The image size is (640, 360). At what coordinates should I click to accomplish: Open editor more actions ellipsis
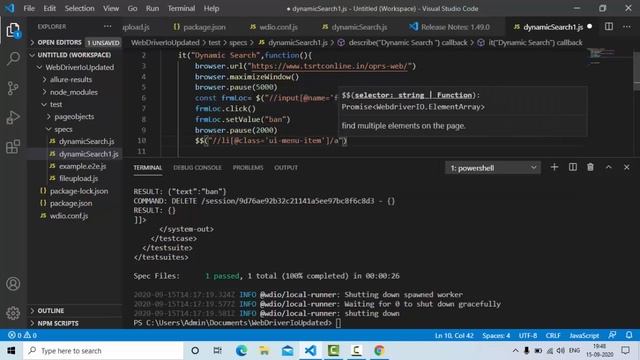[627, 27]
